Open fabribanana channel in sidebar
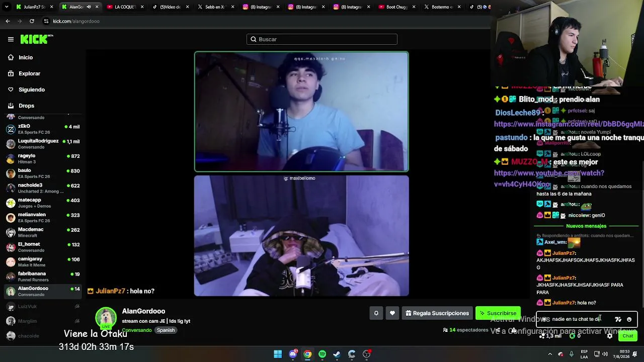644x362 pixels. (x=43, y=277)
